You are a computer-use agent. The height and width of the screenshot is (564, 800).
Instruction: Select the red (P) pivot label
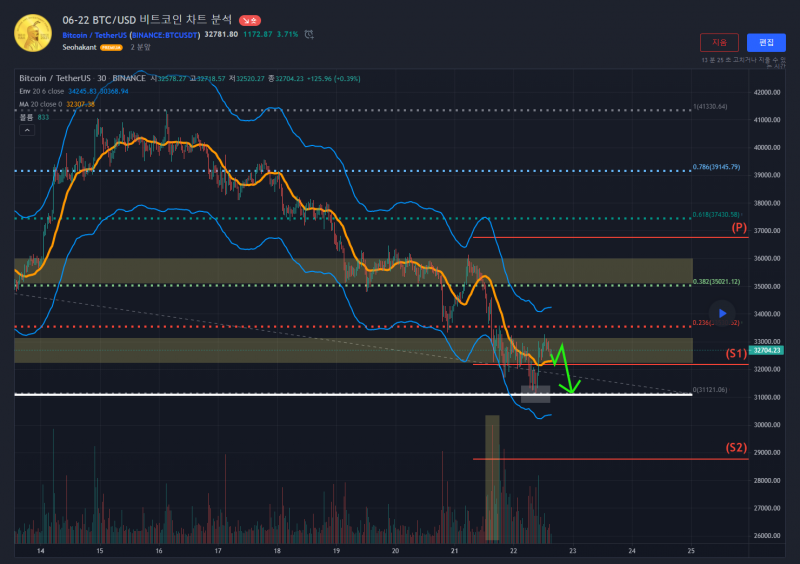pos(739,228)
